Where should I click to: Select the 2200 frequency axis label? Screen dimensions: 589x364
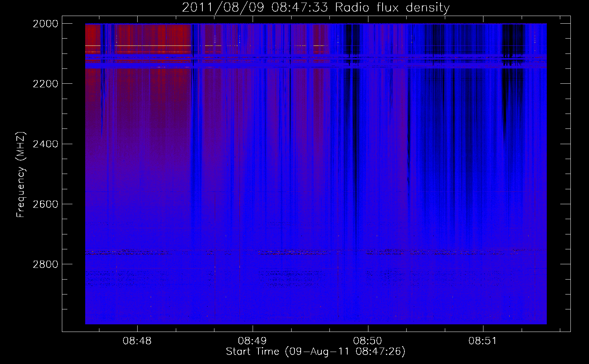(x=46, y=84)
